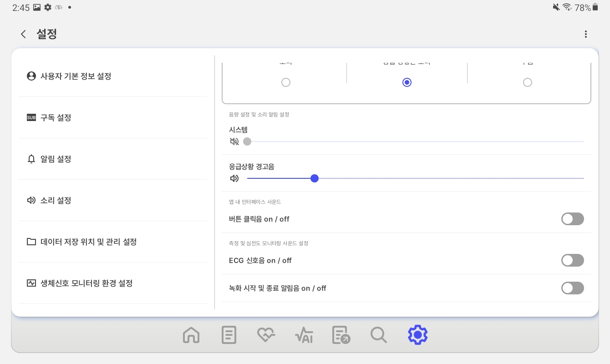Click the speaker icon under 응급상황 경고음

click(x=234, y=178)
